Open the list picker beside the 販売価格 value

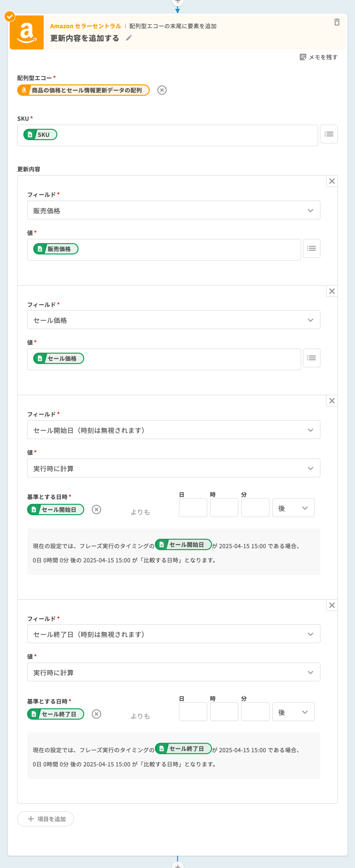coord(311,248)
